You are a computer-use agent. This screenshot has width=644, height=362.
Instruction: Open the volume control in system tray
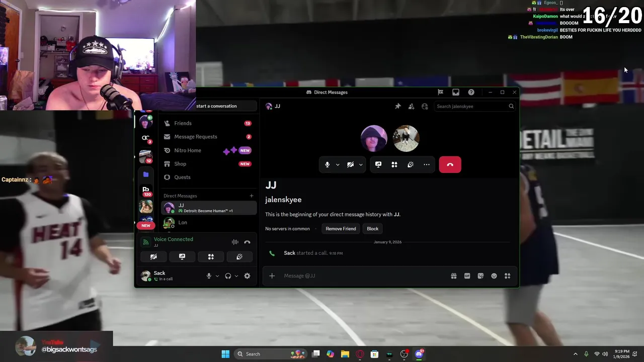click(605, 354)
